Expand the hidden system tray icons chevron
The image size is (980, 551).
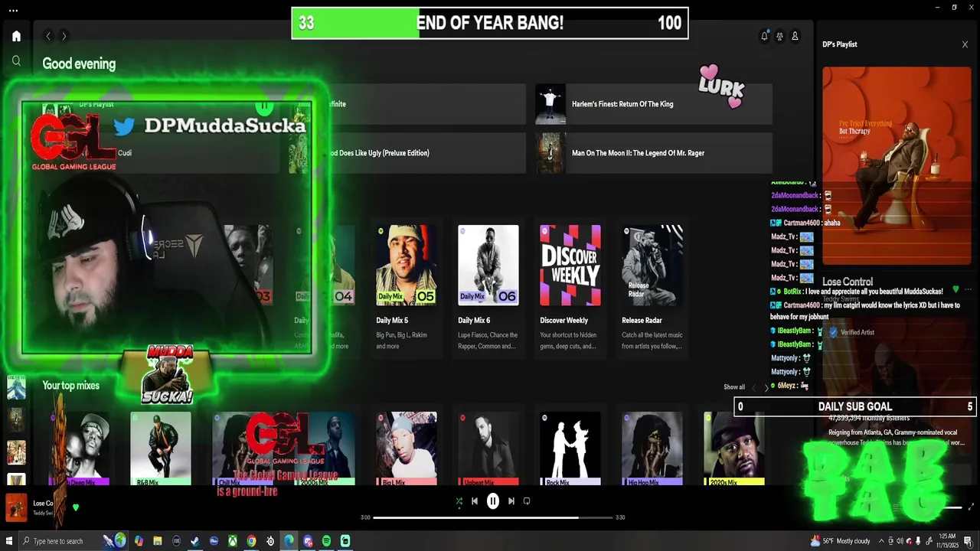pyautogui.click(x=880, y=541)
